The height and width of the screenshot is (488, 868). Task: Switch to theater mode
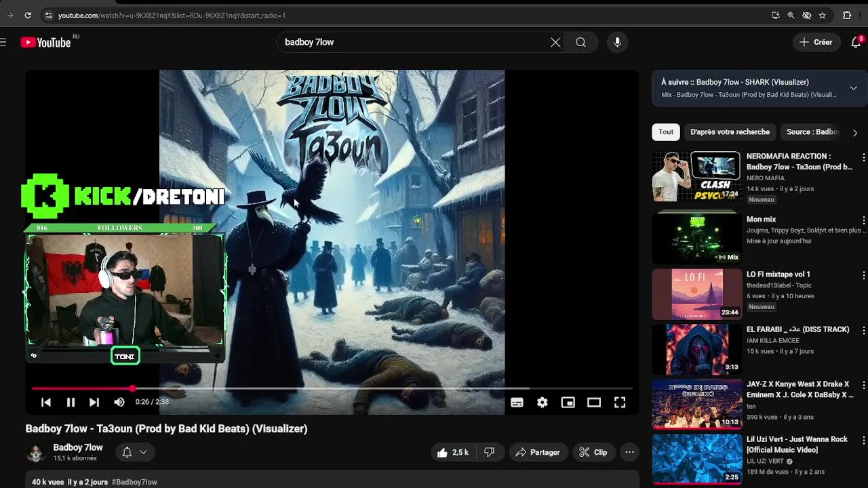click(594, 403)
